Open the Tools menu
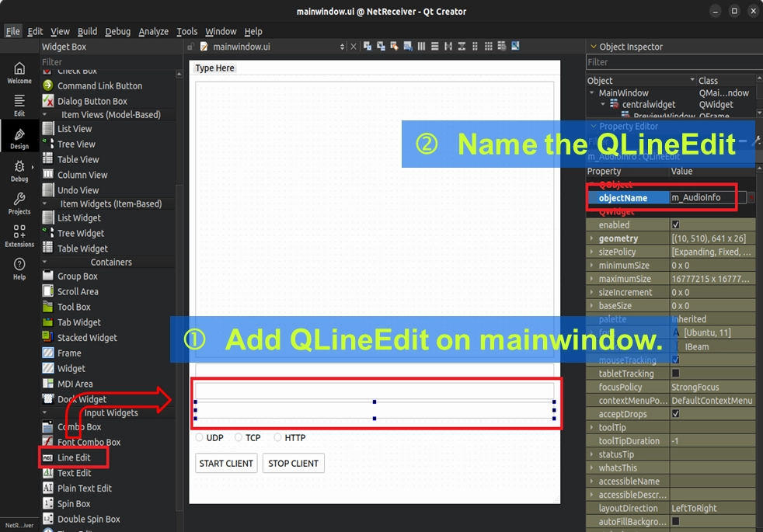The image size is (763, 532). pyautogui.click(x=186, y=32)
